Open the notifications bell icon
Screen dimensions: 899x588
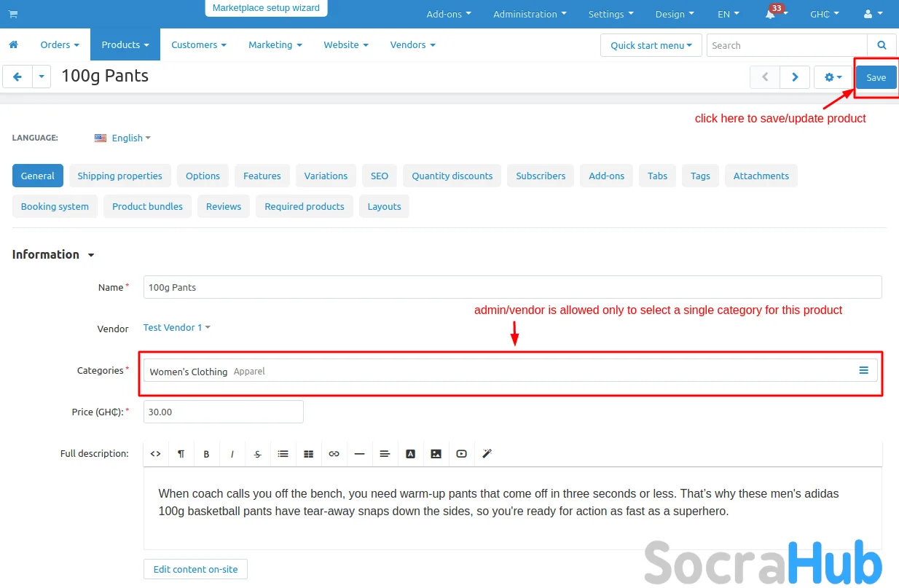pyautogui.click(x=771, y=15)
